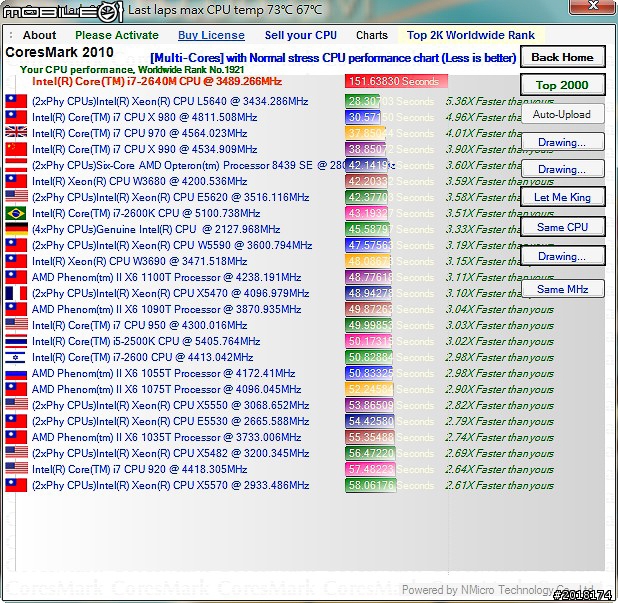The image size is (618, 603).
Task: Click the Last laps max CPU temp readout
Action: (x=225, y=9)
